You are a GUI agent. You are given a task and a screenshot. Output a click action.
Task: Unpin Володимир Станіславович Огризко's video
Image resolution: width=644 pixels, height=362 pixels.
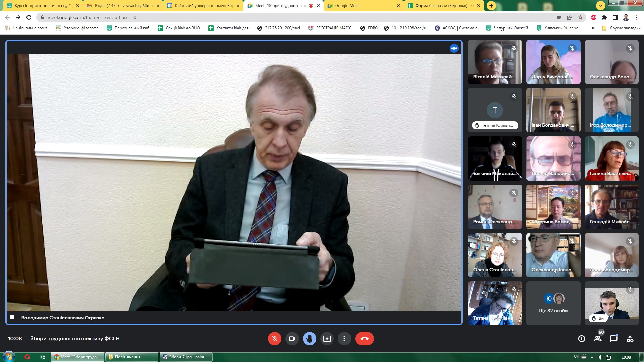[x=12, y=318]
